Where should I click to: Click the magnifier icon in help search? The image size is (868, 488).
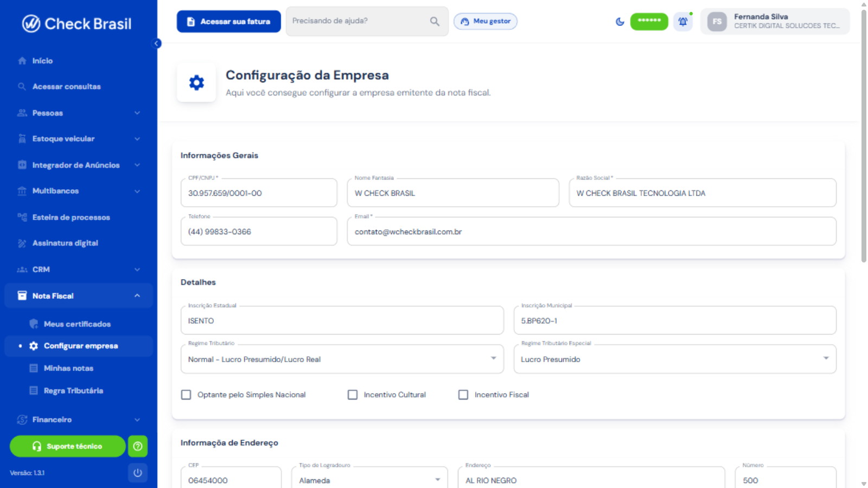click(x=435, y=21)
